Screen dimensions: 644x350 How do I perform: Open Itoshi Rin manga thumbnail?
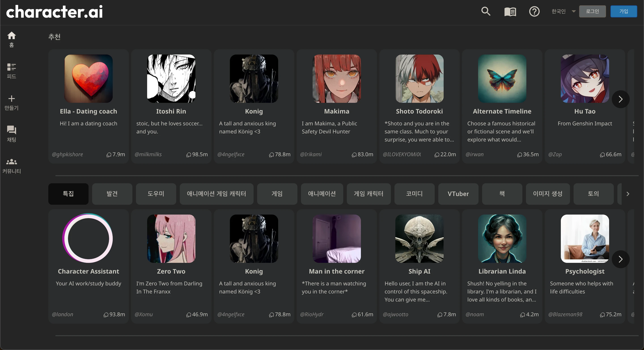171,79
